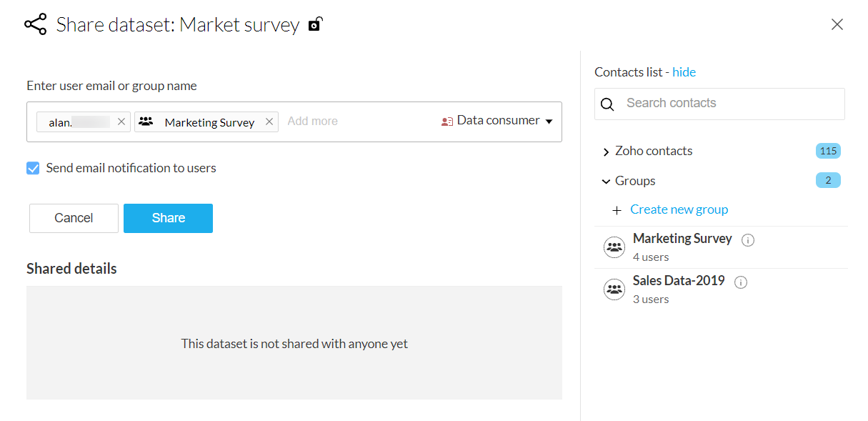This screenshot has height=421, width=868.
Task: Hide the contacts list
Action: coord(684,72)
